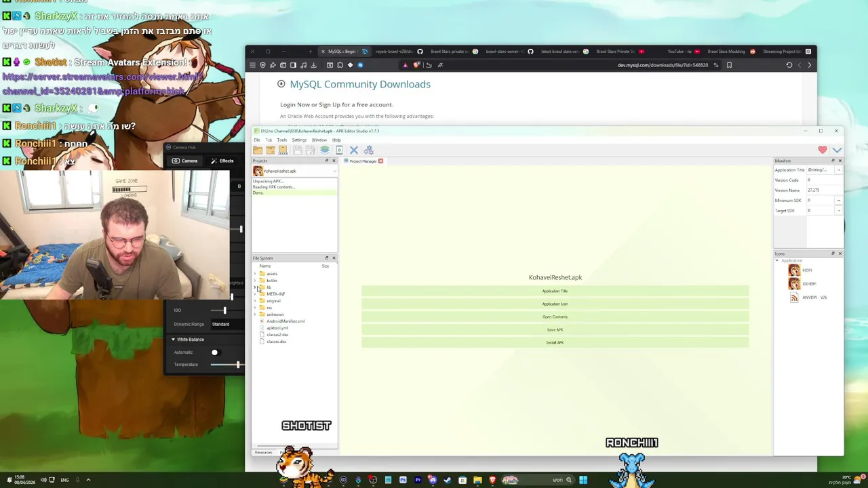Expand the META-INF folder
868x488 pixels.
(x=255, y=294)
